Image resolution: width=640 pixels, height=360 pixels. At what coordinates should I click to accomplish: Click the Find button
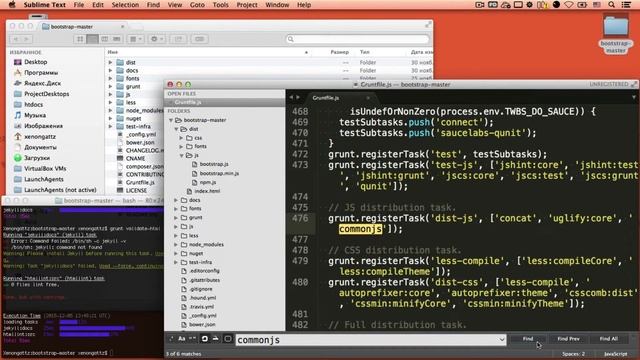528,339
